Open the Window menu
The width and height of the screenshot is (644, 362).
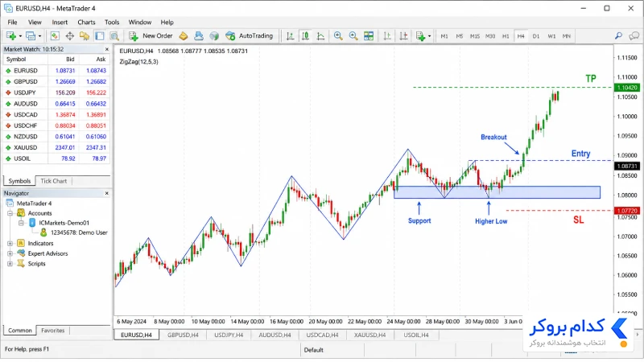click(x=140, y=23)
